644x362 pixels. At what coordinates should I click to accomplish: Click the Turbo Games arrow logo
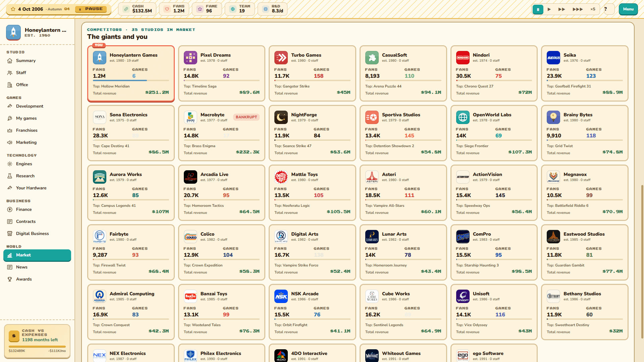[x=281, y=58]
